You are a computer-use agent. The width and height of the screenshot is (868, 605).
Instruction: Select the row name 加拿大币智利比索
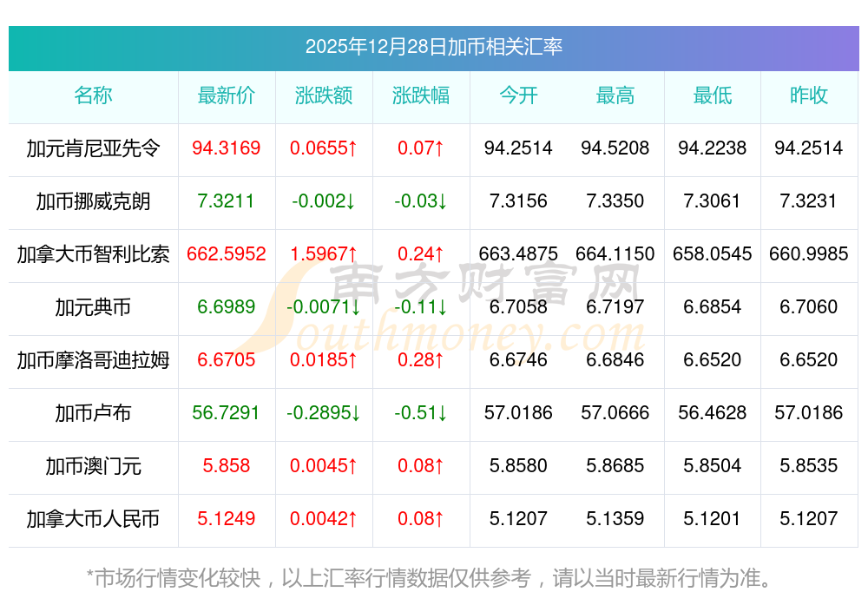(x=93, y=254)
